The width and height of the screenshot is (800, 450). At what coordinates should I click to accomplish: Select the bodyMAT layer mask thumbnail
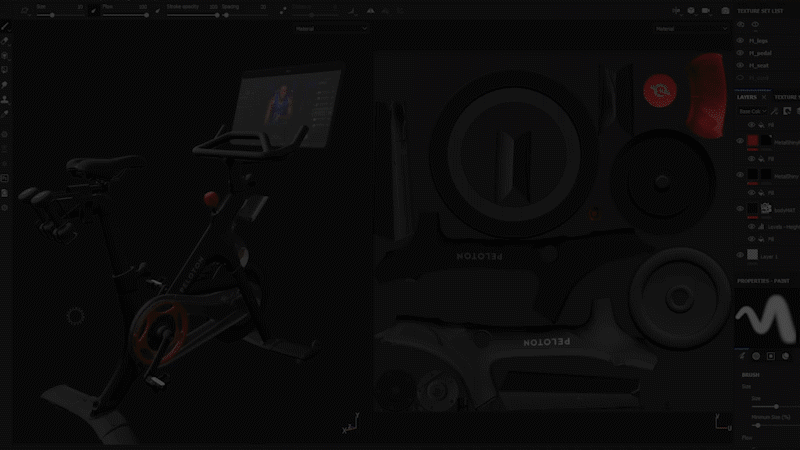pyautogui.click(x=766, y=208)
